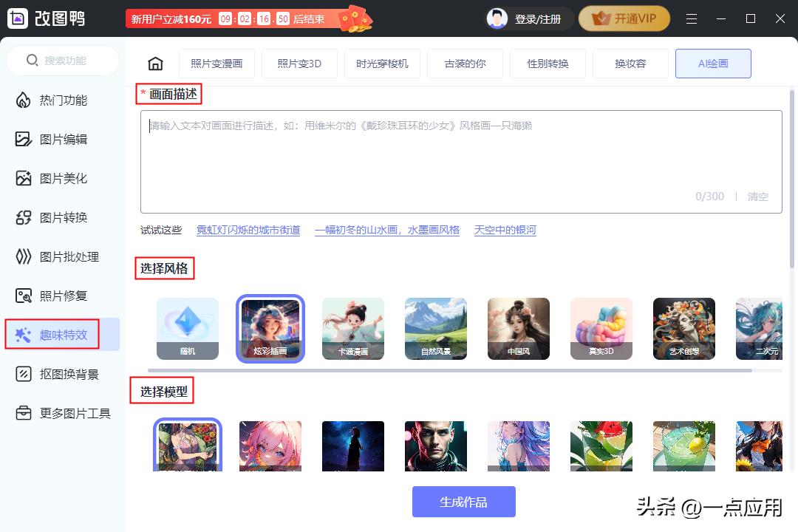
Task: Click 霓虹灯闪烁的城市街道 suggestion link
Action: (x=248, y=230)
